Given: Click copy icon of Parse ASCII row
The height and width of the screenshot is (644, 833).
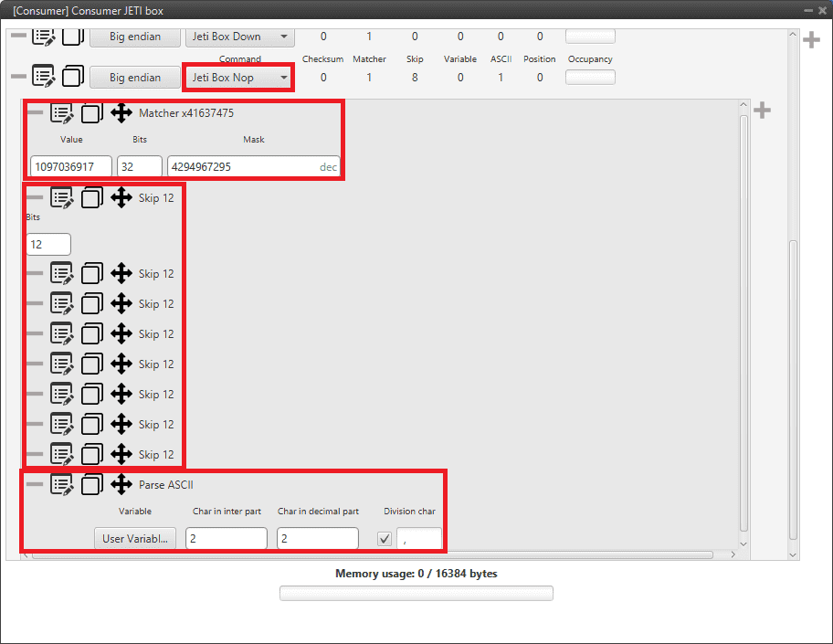Looking at the screenshot, I should (91, 484).
